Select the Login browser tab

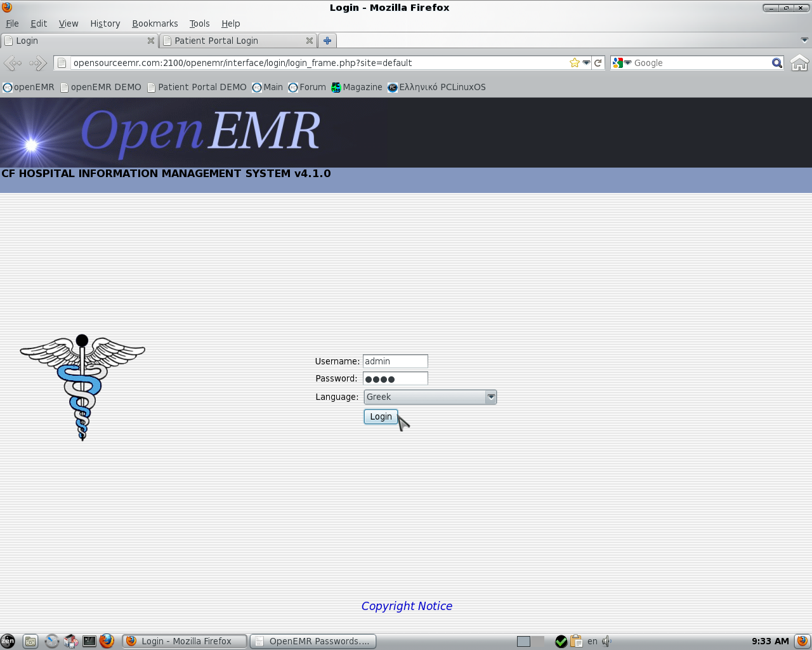[x=79, y=41]
